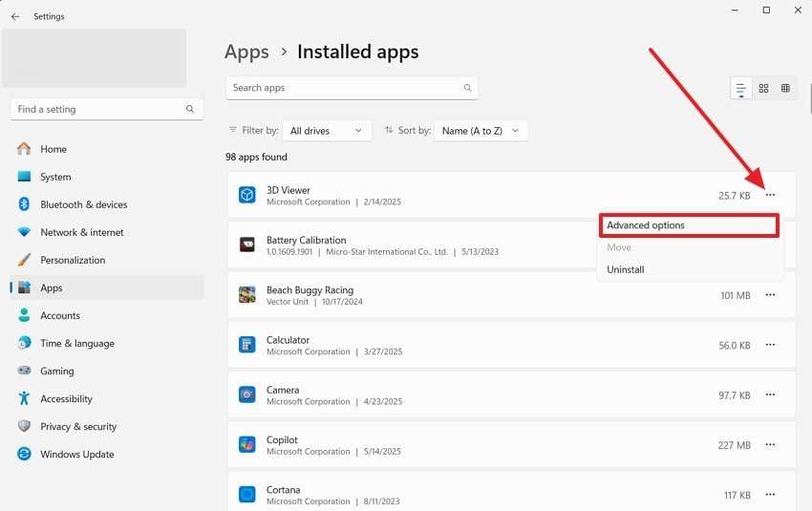Open the three-dot menu for 3D Viewer
This screenshot has height=511, width=812.
pyautogui.click(x=771, y=195)
